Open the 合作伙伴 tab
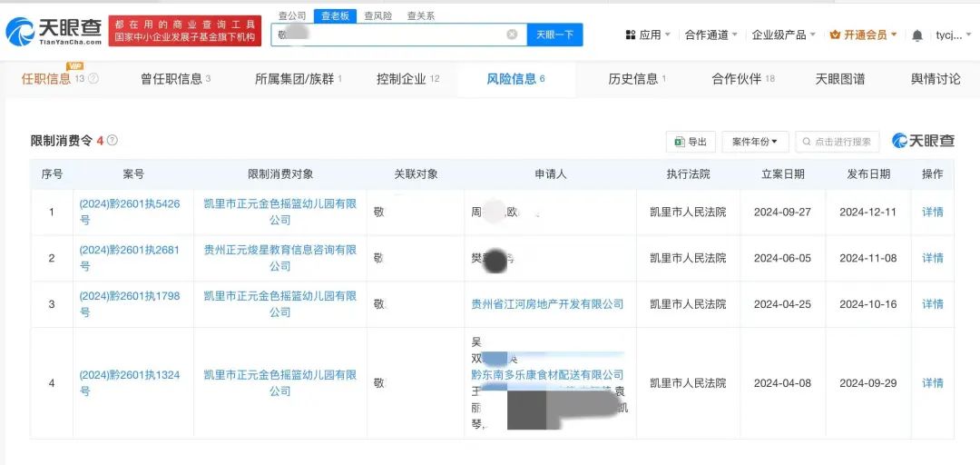This screenshot has width=980, height=465. [x=743, y=79]
